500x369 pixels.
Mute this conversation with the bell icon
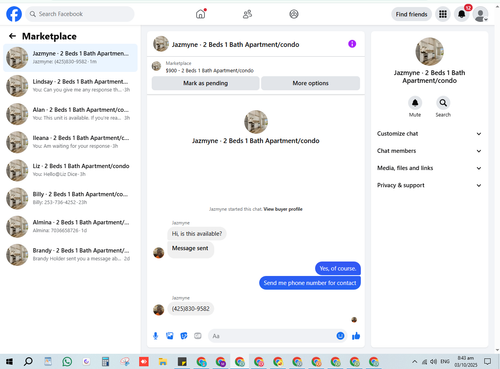click(x=415, y=103)
